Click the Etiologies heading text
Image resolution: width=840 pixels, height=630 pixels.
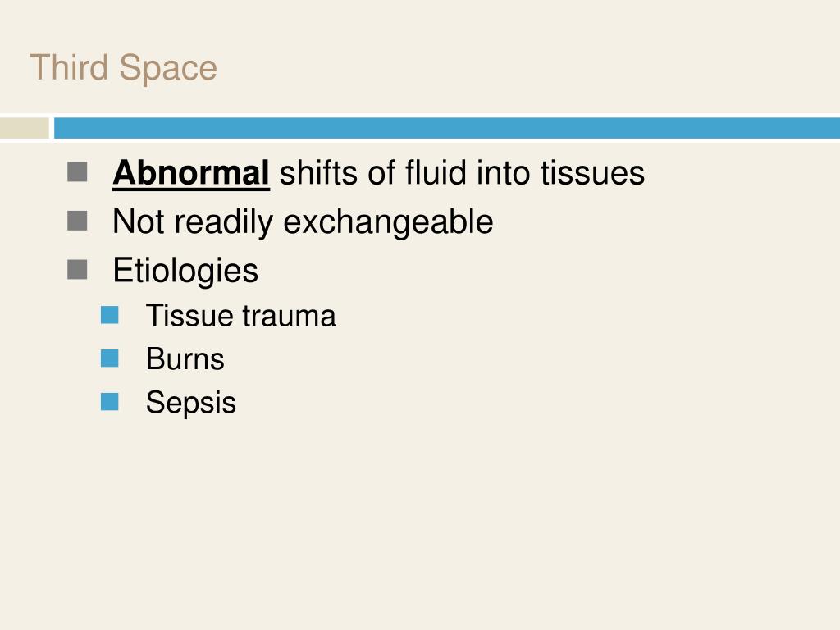pyautogui.click(x=185, y=271)
